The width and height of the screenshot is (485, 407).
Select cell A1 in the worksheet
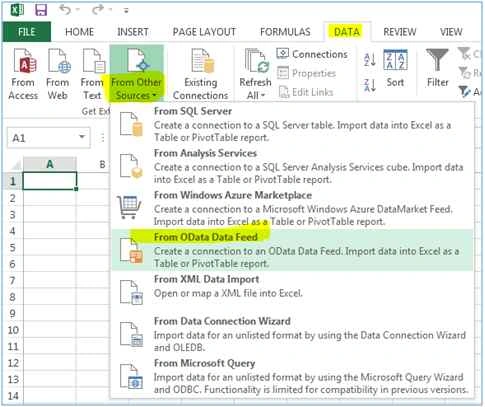pyautogui.click(x=50, y=181)
